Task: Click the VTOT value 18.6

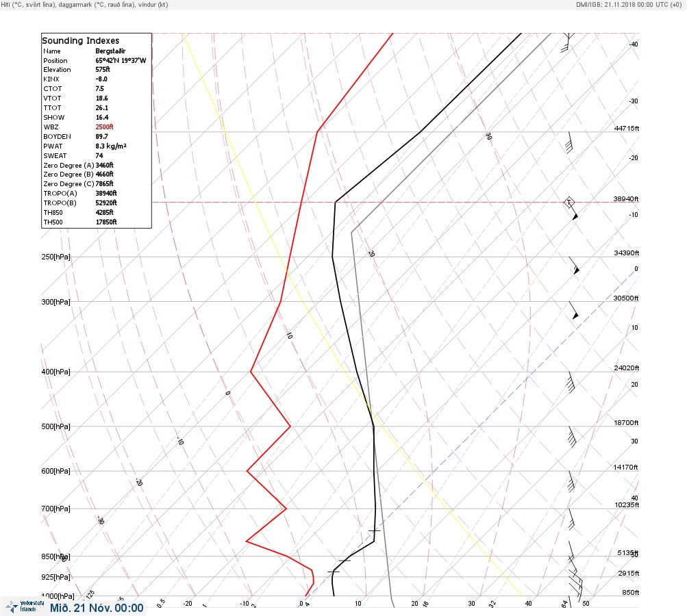Action: coord(101,98)
